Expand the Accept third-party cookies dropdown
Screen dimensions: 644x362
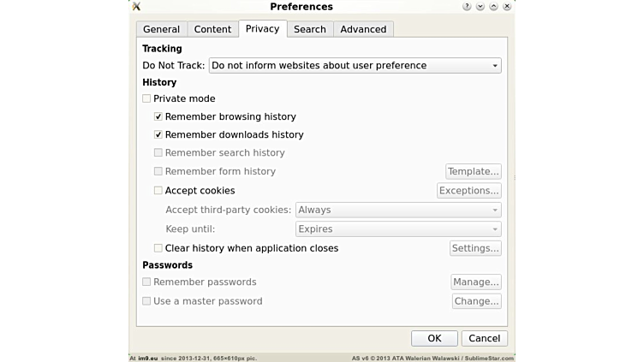[x=397, y=210]
